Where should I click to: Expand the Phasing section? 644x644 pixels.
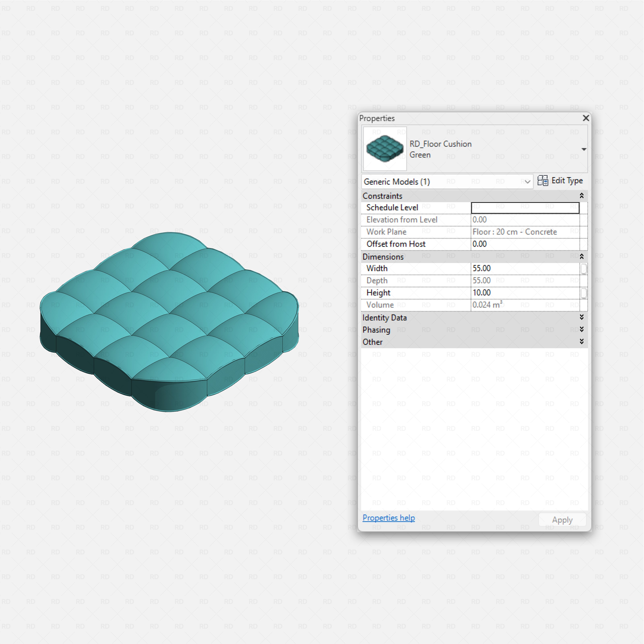pyautogui.click(x=581, y=329)
